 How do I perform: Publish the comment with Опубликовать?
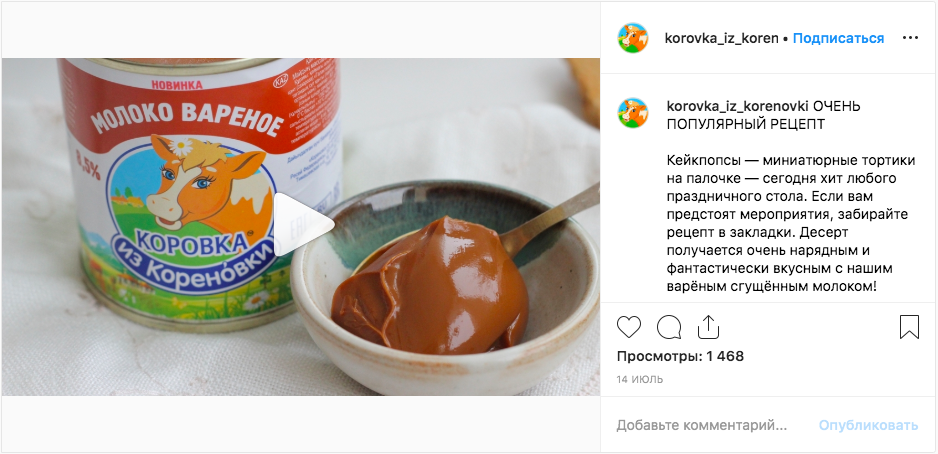pyautogui.click(x=868, y=425)
